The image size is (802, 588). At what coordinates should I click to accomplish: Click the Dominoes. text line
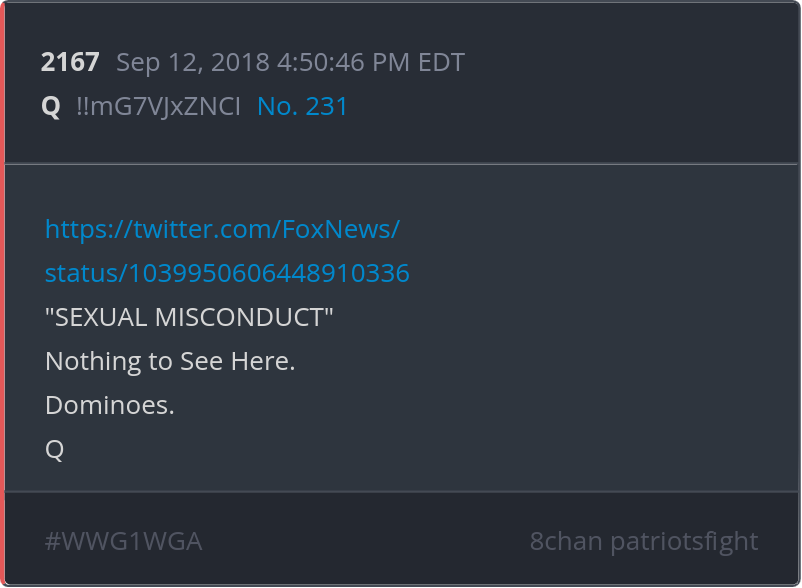click(x=110, y=405)
